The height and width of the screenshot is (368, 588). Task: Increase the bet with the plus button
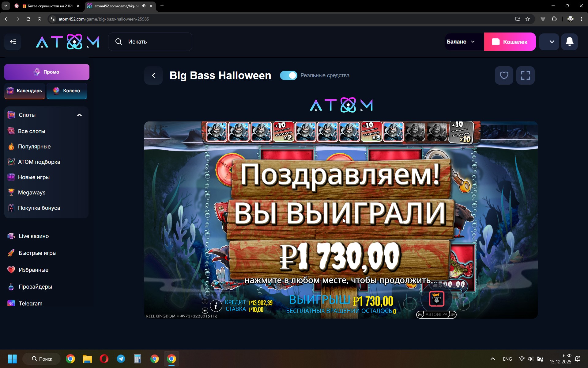point(463,304)
